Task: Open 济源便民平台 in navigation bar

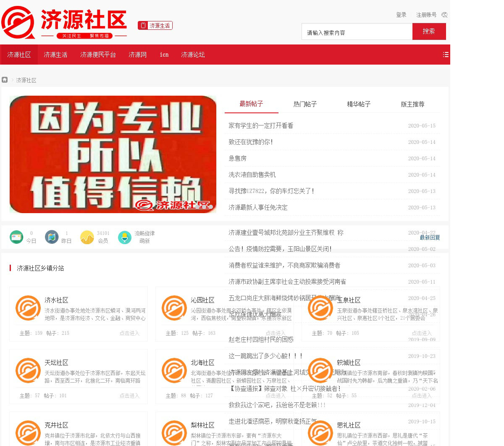Action: [x=98, y=55]
